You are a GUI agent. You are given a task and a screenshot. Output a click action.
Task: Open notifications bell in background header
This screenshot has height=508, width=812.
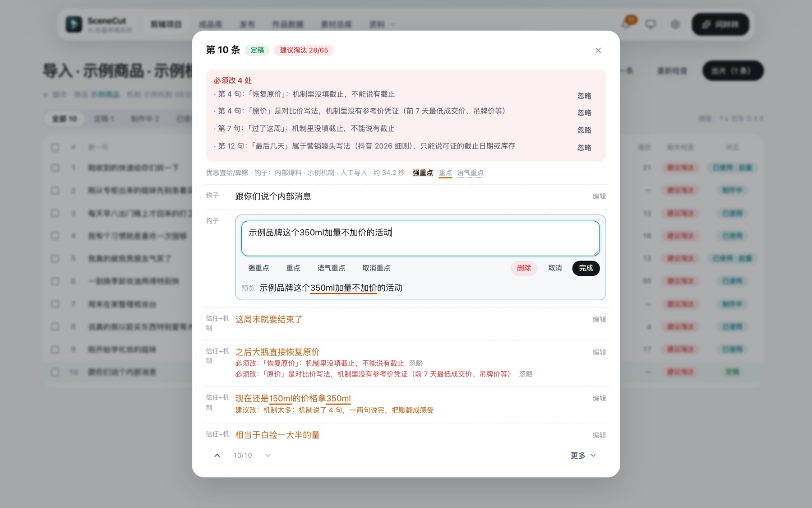(626, 24)
